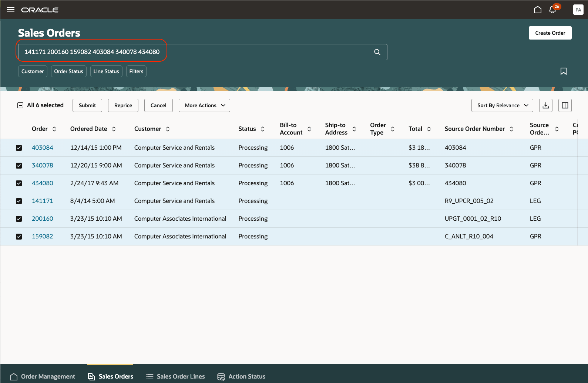Expand the More Actions dropdown

pos(204,105)
